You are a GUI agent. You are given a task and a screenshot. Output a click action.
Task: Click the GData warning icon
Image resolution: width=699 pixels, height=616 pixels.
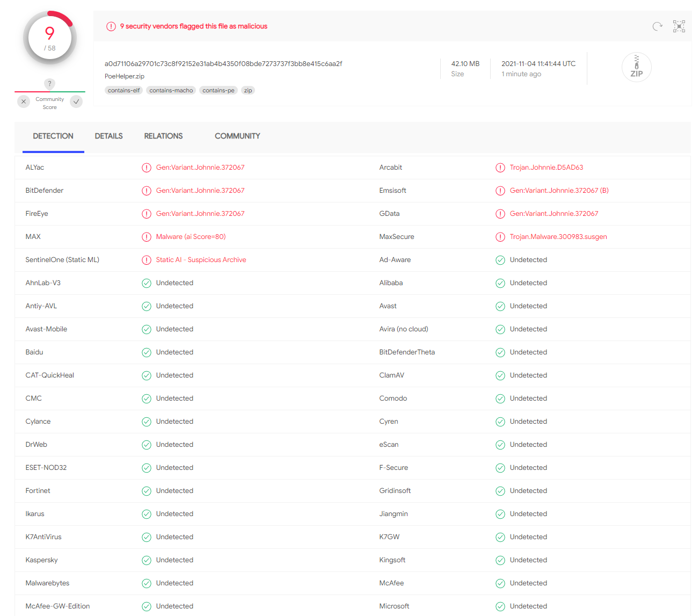[x=500, y=214]
